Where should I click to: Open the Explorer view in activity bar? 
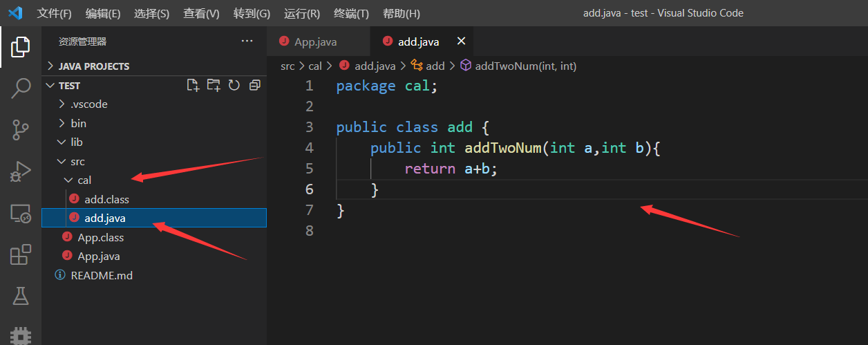click(20, 47)
